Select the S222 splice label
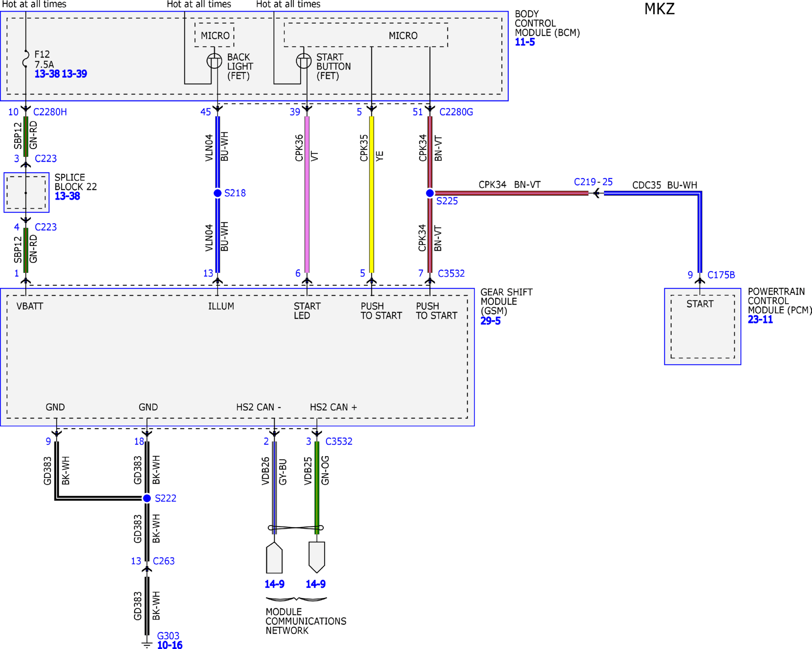The width and height of the screenshot is (812, 649). (165, 498)
